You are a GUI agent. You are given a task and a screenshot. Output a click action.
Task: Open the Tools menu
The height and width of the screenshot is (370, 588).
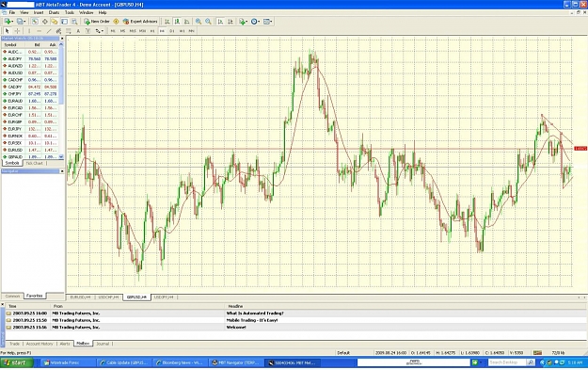[x=70, y=12]
